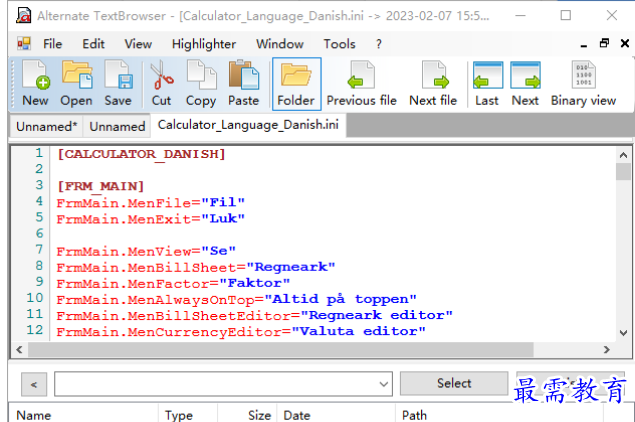
Task: Click the MenBillSheetEditor line
Action: coord(254,315)
